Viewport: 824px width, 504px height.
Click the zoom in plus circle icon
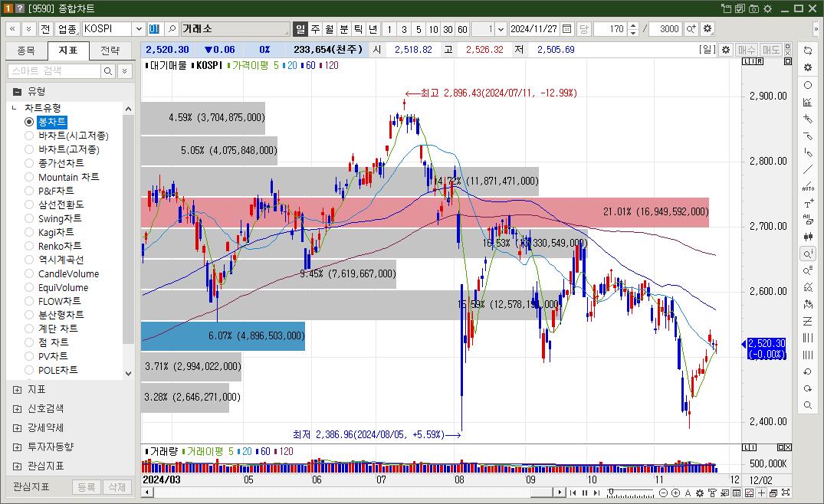tap(676, 493)
